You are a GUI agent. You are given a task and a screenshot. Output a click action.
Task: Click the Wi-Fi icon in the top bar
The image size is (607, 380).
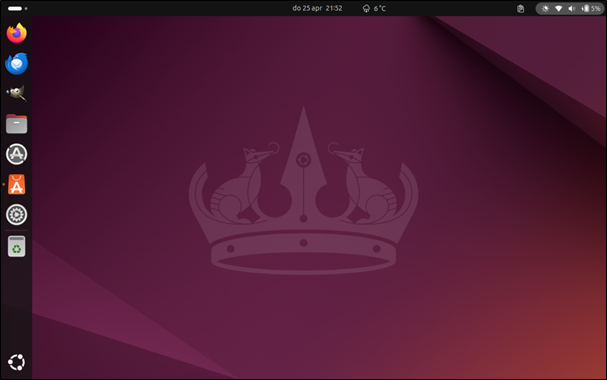pyautogui.click(x=559, y=9)
